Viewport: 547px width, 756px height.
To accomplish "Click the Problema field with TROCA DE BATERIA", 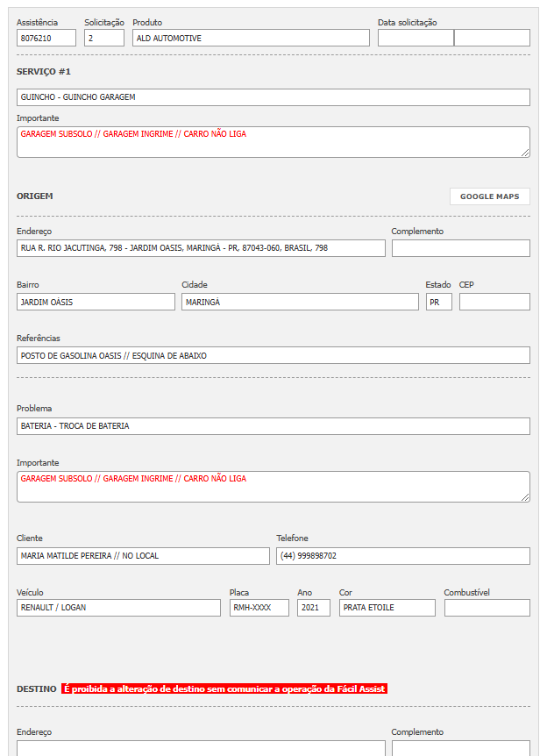I will tap(273, 426).
